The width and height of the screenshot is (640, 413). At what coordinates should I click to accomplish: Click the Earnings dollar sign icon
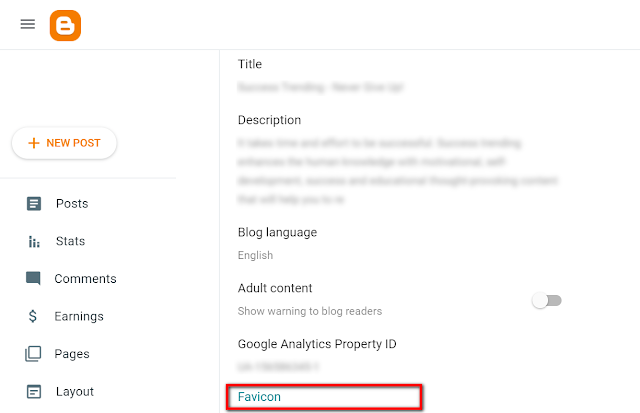34,317
